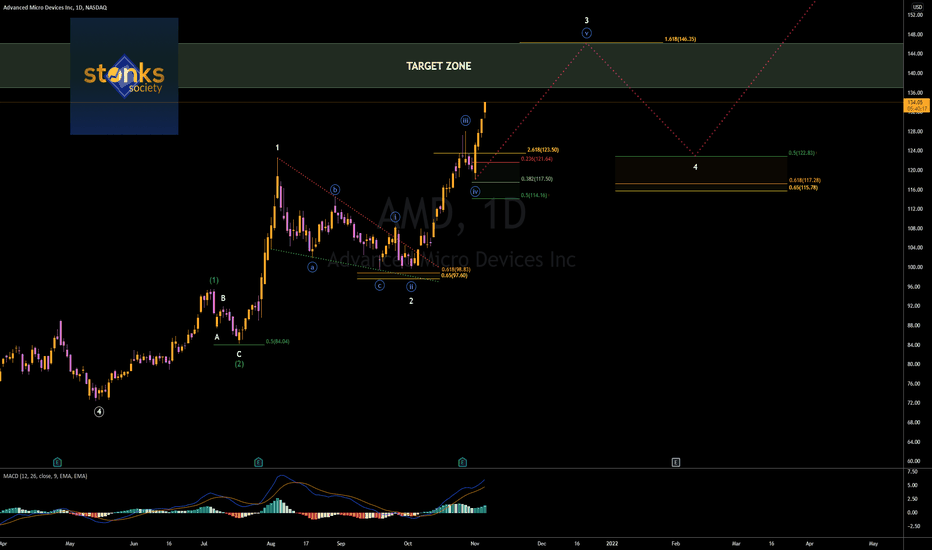Click the Feb label on the time axis
Screen dimensions: 932x550
(675, 543)
